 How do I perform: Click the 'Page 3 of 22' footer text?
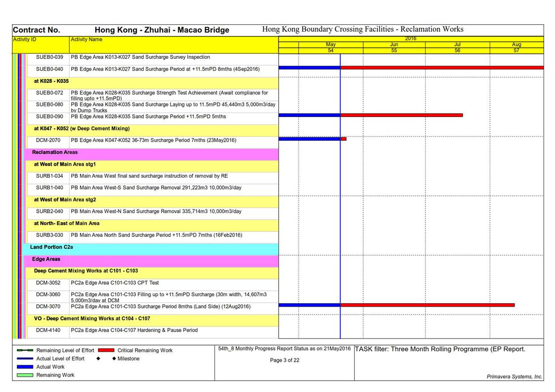click(285, 360)
